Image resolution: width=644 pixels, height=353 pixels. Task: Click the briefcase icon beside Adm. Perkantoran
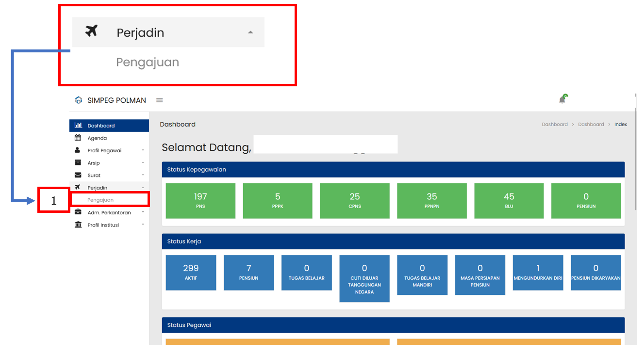click(x=78, y=212)
